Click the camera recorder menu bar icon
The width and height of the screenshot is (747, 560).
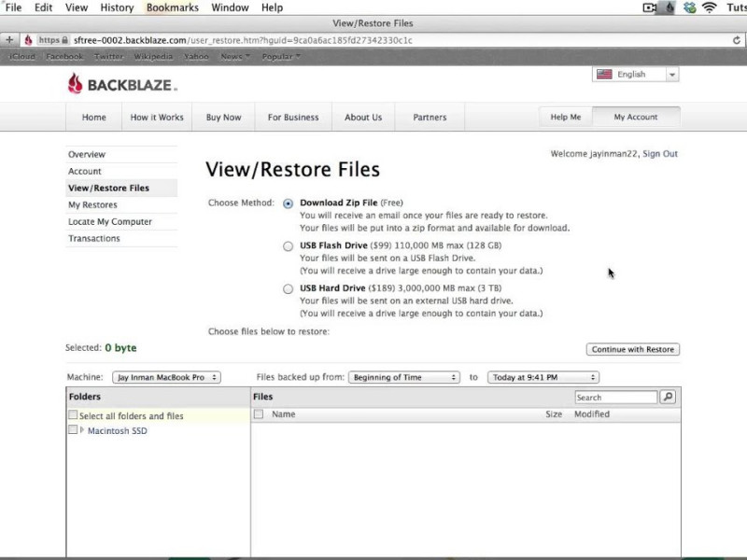point(650,7)
